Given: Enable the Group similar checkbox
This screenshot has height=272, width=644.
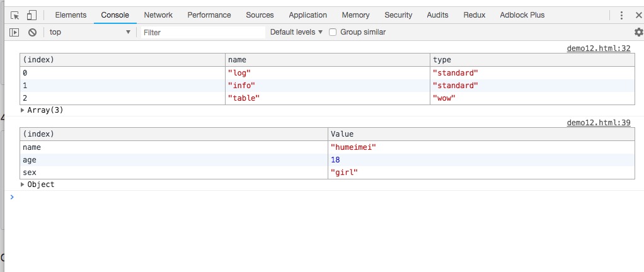Looking at the screenshot, I should tap(333, 32).
